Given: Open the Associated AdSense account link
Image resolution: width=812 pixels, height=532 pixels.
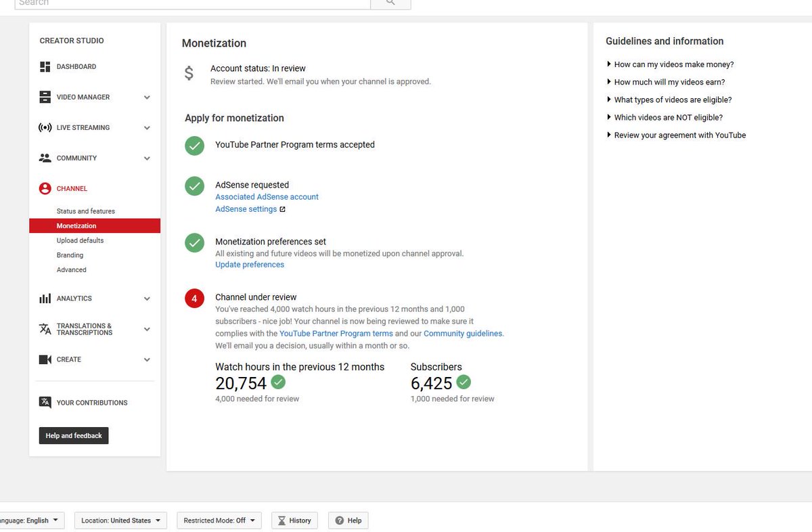Looking at the screenshot, I should click(267, 197).
